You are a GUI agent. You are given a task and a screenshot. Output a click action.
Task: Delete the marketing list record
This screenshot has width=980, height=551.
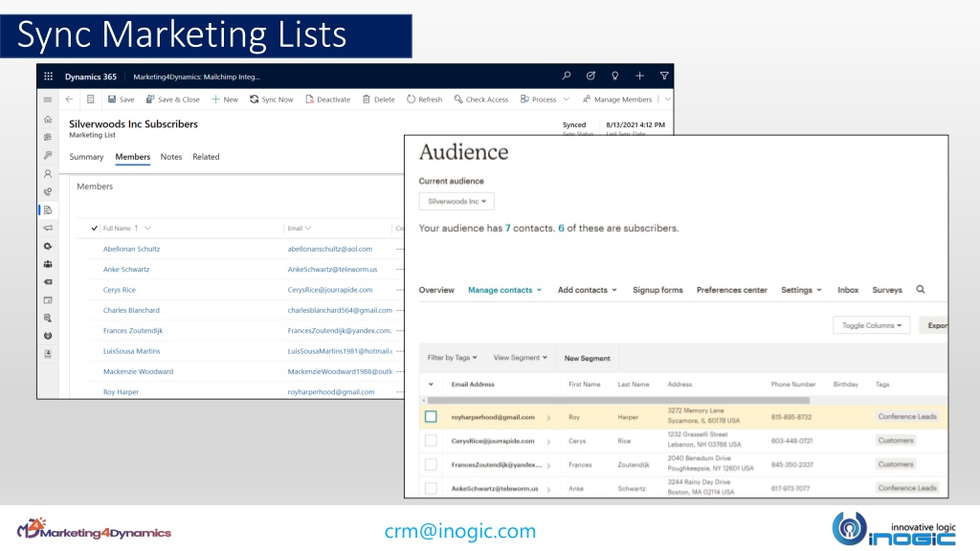click(x=379, y=99)
